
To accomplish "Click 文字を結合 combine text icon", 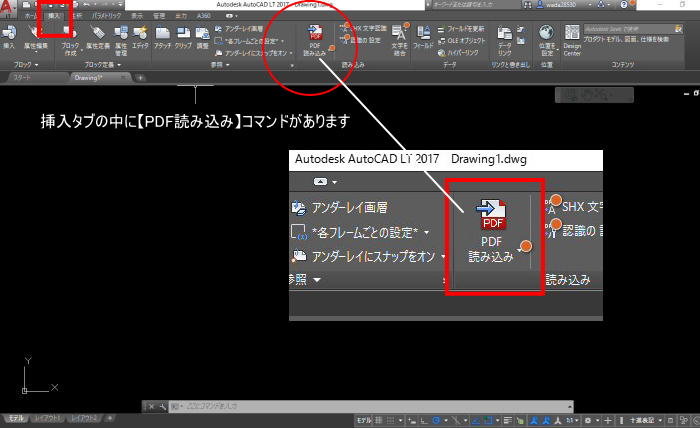I will point(400,40).
